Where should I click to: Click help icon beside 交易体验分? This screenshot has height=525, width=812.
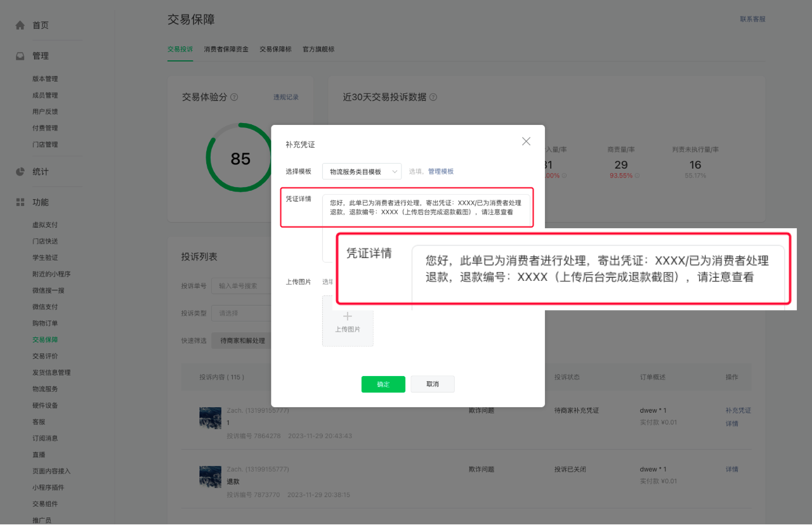click(234, 97)
